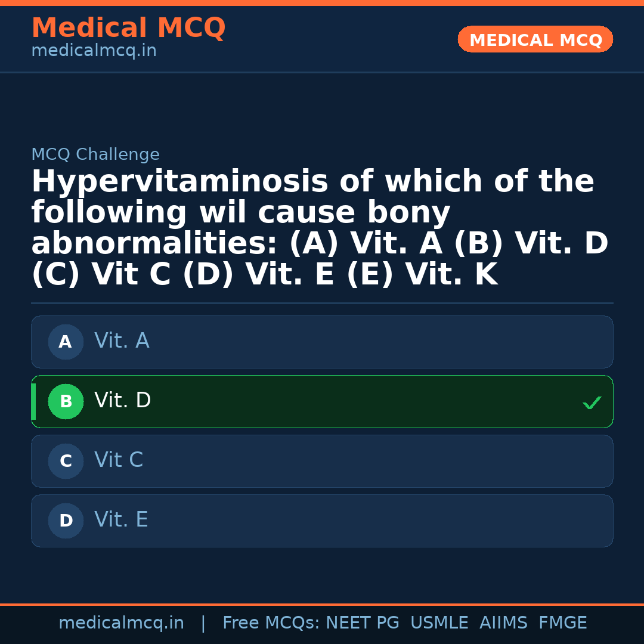The width and height of the screenshot is (644, 644).
Task: Click the orange MEDICAL MCQ badge
Action: (535, 39)
